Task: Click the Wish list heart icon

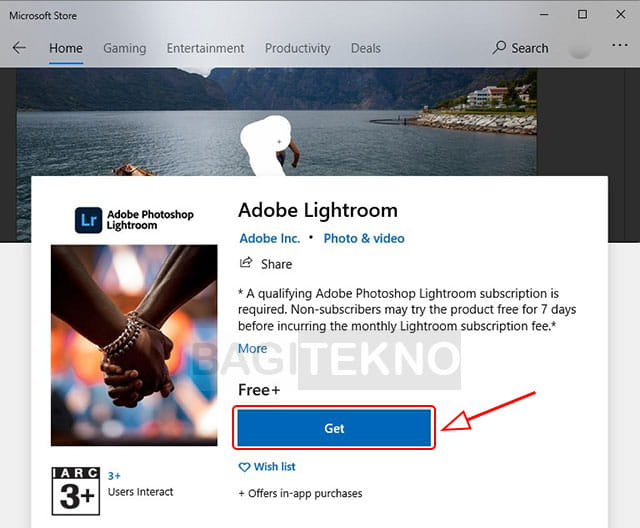Action: pos(244,467)
